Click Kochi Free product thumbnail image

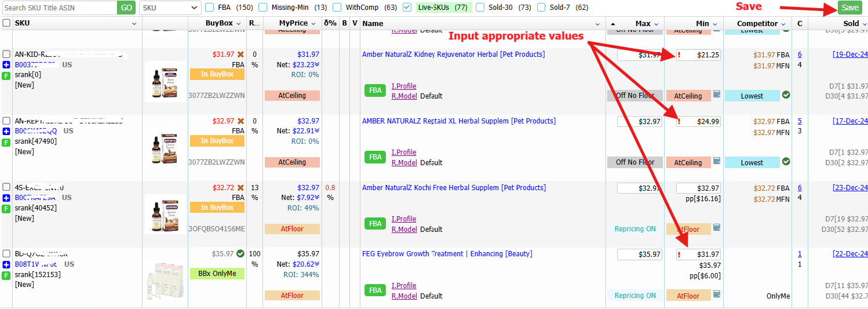click(165, 214)
